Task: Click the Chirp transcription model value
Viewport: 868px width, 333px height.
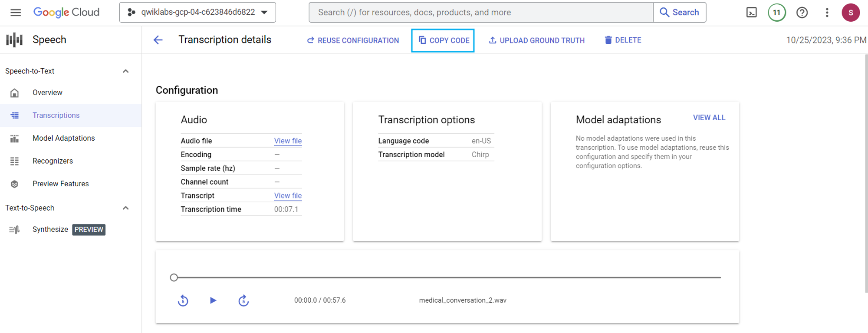Action: tap(480, 155)
